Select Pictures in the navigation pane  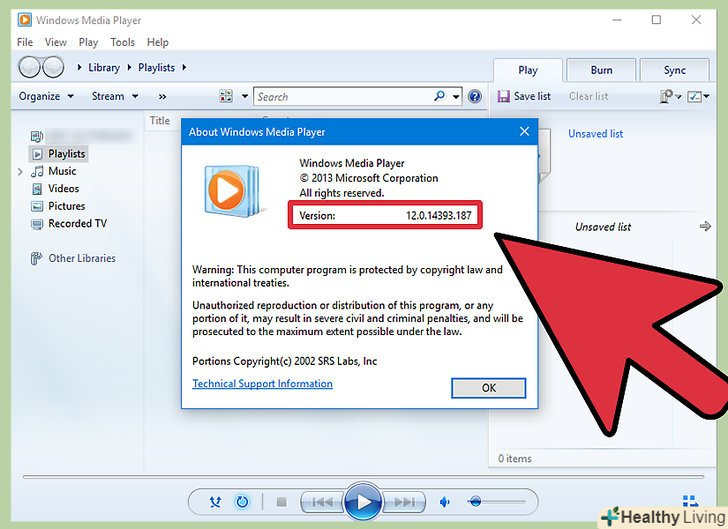tap(58, 206)
